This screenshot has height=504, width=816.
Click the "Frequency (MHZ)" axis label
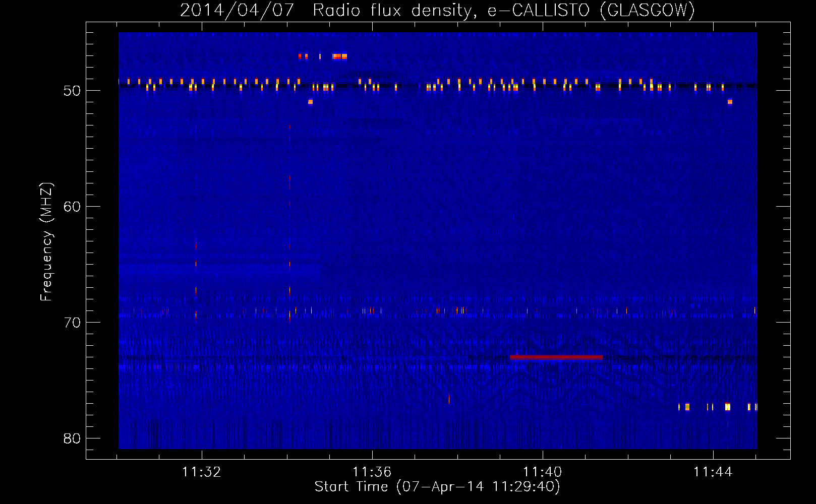[x=46, y=242]
